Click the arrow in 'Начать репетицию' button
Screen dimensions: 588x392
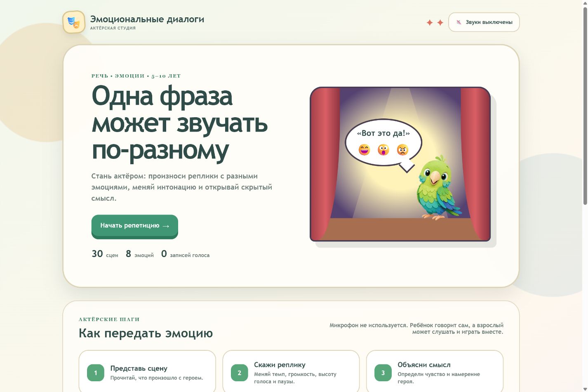(x=166, y=226)
